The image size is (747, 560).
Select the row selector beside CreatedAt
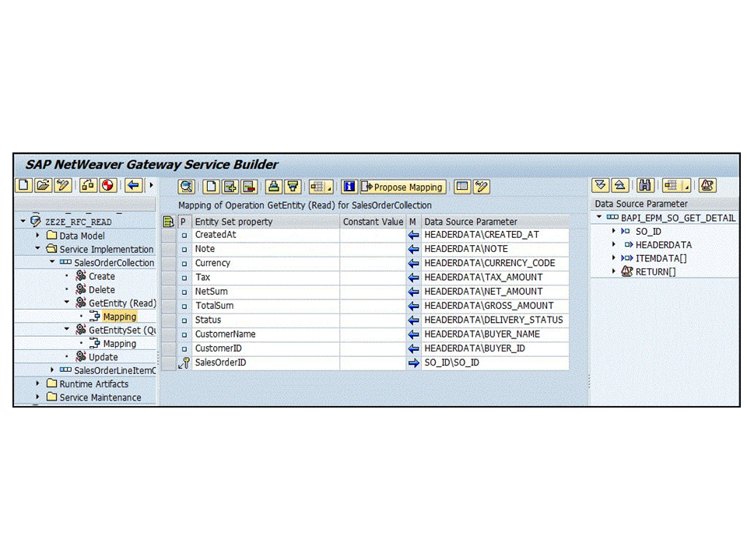tap(169, 235)
